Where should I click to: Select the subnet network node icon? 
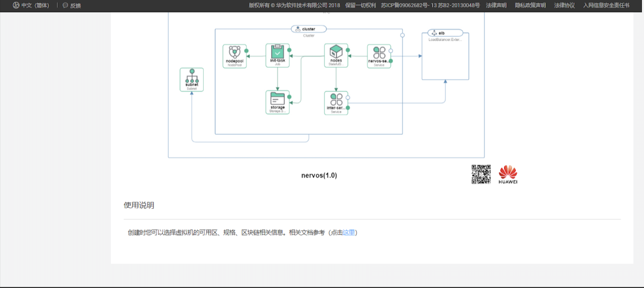[x=192, y=80]
